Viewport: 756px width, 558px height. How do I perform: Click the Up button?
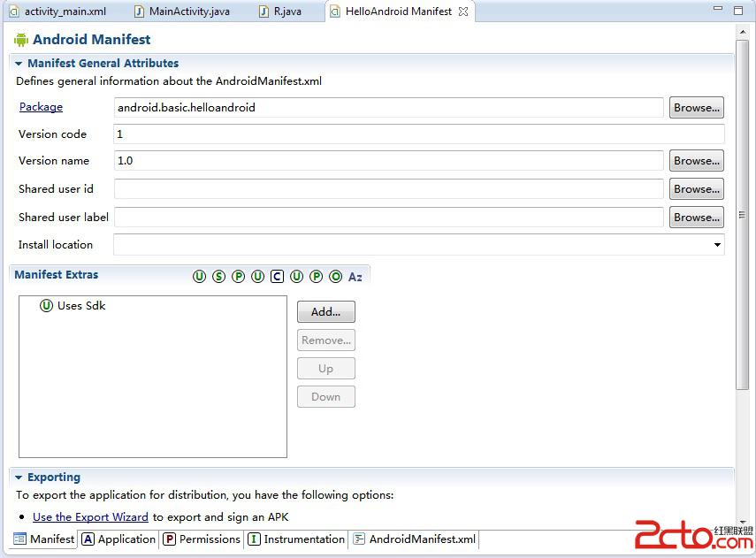click(326, 369)
